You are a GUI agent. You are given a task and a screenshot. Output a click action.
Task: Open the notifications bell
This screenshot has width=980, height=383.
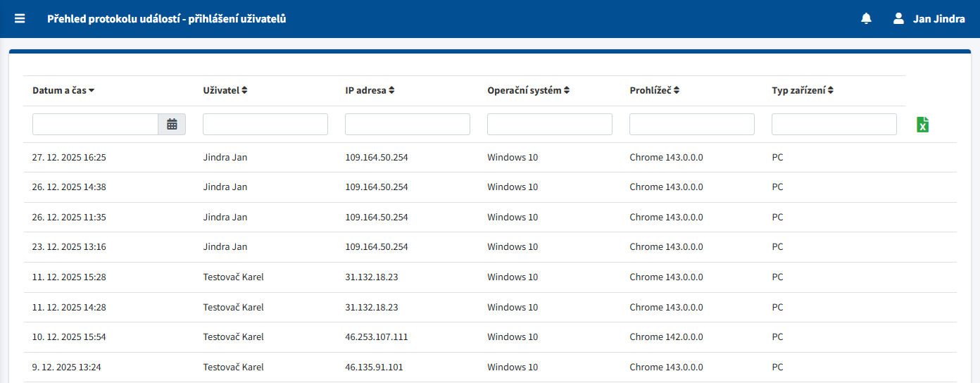point(866,19)
